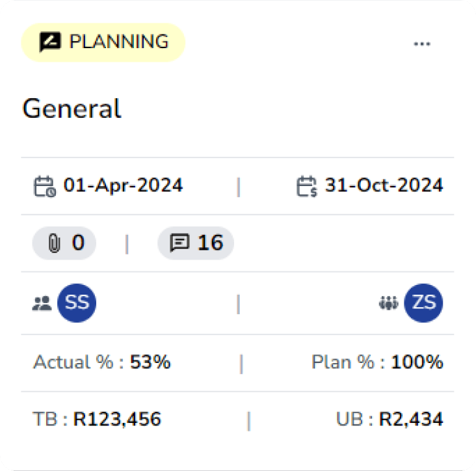The image size is (476, 471).
Task: Click the paperclip attachments icon
Action: click(55, 243)
